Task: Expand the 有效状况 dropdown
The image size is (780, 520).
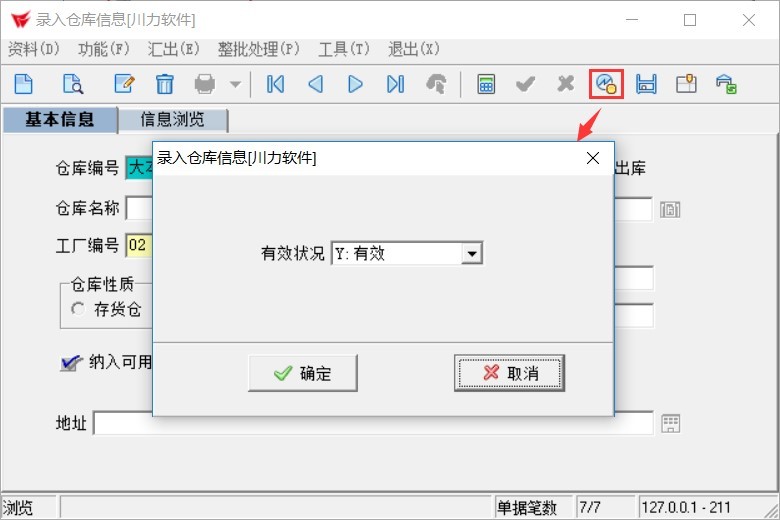Action: point(471,254)
